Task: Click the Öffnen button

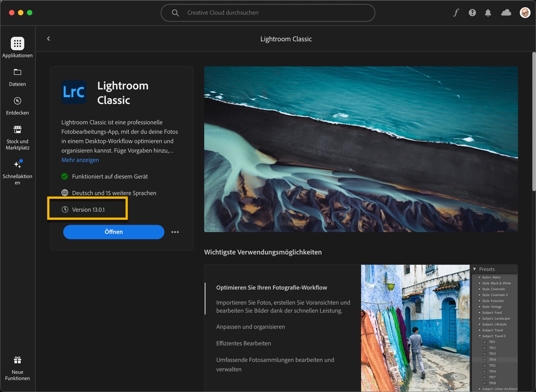Action: (x=114, y=232)
